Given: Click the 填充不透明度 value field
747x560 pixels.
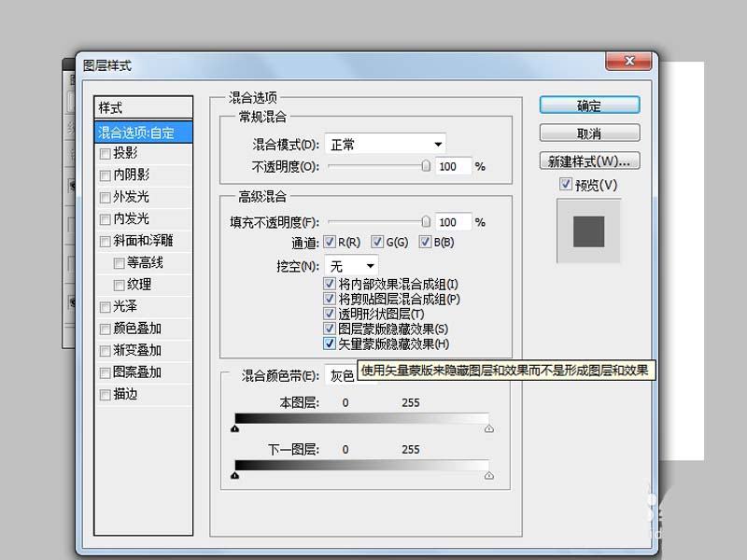Looking at the screenshot, I should (453, 222).
